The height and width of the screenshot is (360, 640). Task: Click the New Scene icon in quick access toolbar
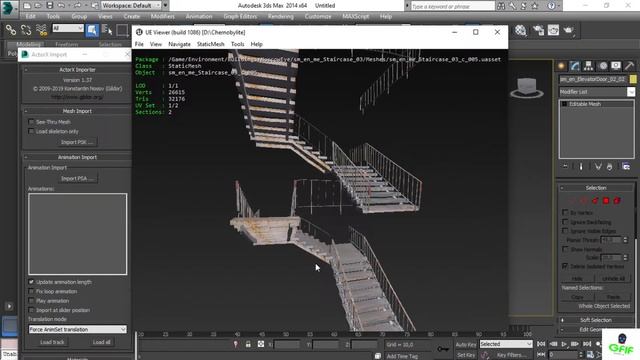coord(27,6)
